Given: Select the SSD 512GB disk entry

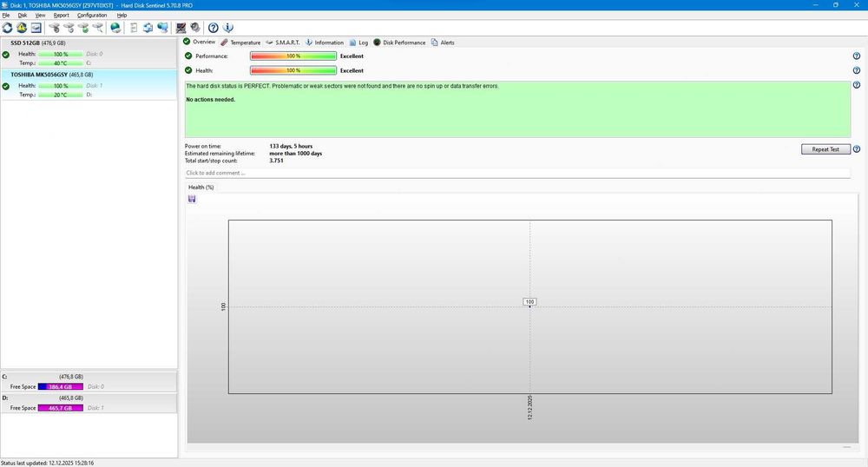Looking at the screenshot, I should [x=89, y=53].
